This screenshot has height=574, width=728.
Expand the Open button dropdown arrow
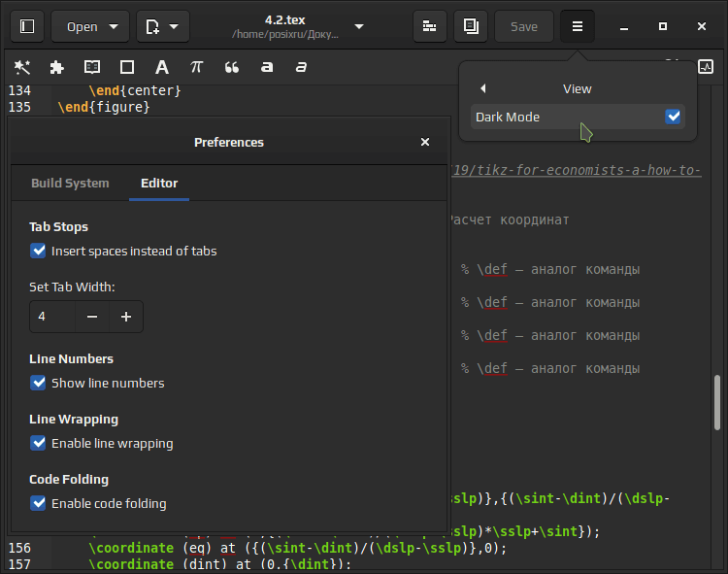(x=114, y=26)
